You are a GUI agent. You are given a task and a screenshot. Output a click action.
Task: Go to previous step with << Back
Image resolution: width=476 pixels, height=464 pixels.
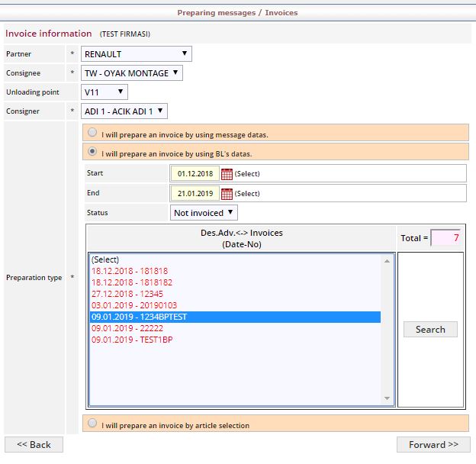click(x=34, y=445)
